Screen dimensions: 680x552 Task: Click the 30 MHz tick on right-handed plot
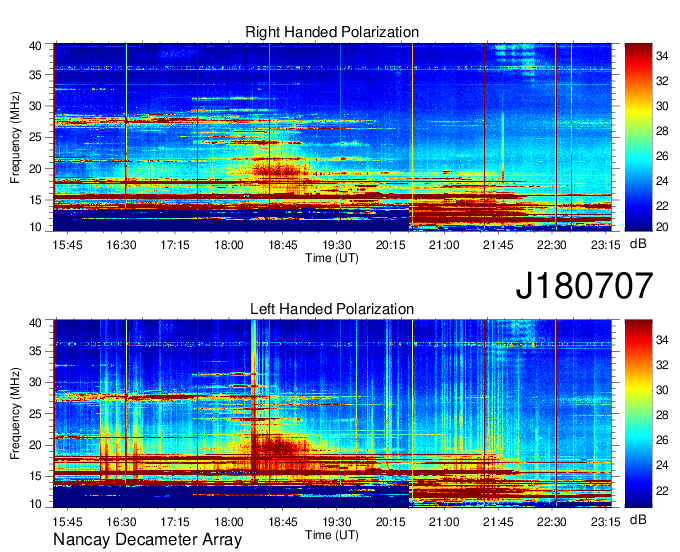click(35, 106)
